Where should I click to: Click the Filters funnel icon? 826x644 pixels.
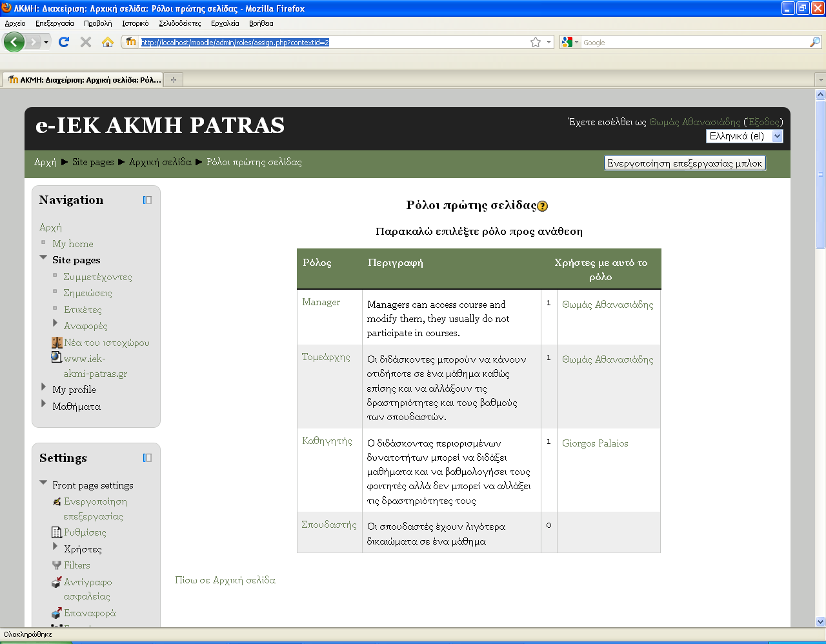point(57,565)
